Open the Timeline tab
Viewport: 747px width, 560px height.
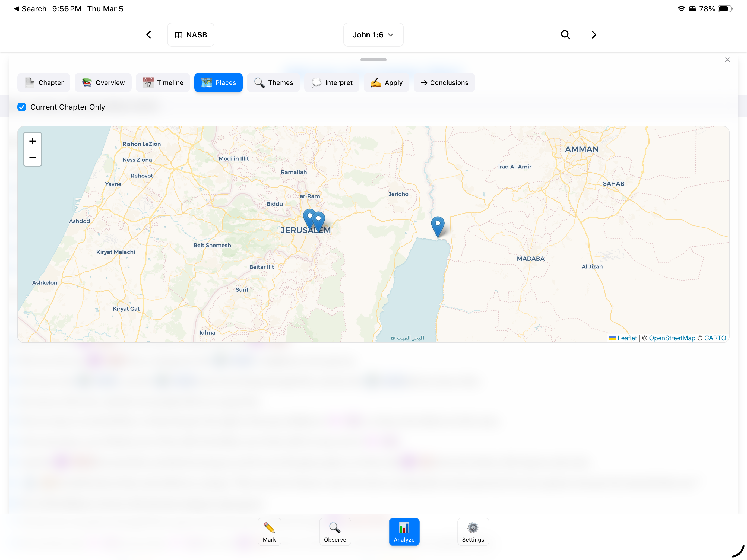(x=163, y=82)
